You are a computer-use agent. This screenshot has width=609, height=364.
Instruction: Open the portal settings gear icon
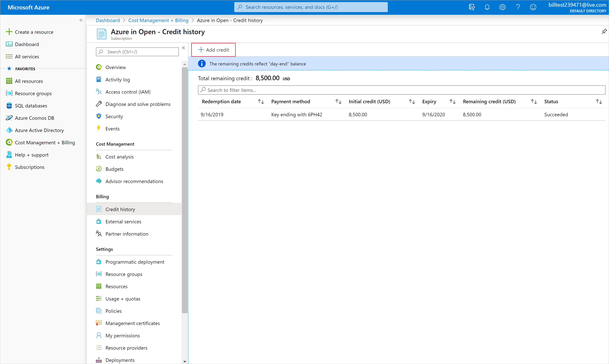tap(502, 7)
